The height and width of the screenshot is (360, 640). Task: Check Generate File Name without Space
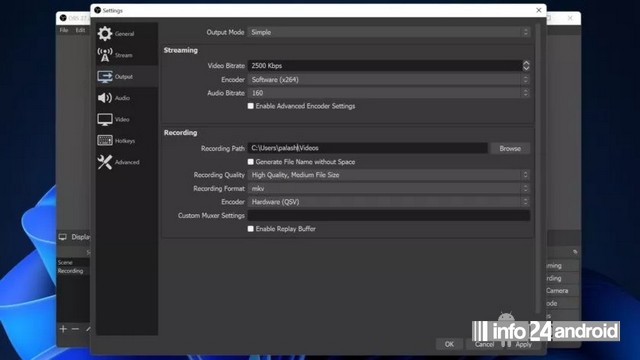tap(251, 162)
